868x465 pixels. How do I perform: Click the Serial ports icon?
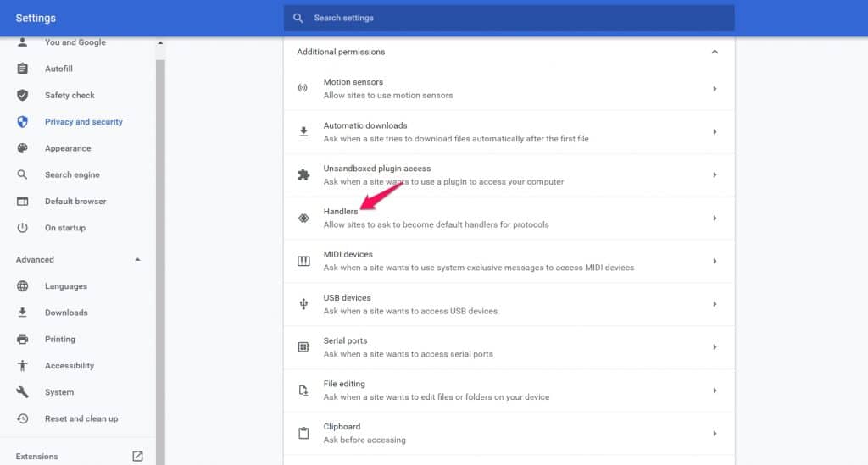303,347
